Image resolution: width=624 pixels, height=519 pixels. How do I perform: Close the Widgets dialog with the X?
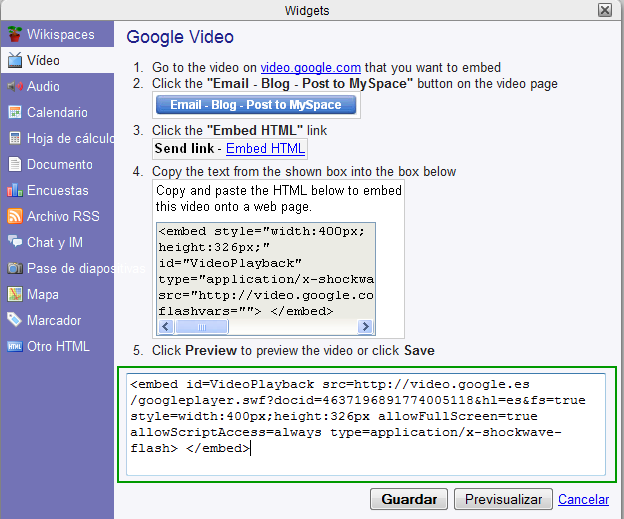click(x=604, y=10)
